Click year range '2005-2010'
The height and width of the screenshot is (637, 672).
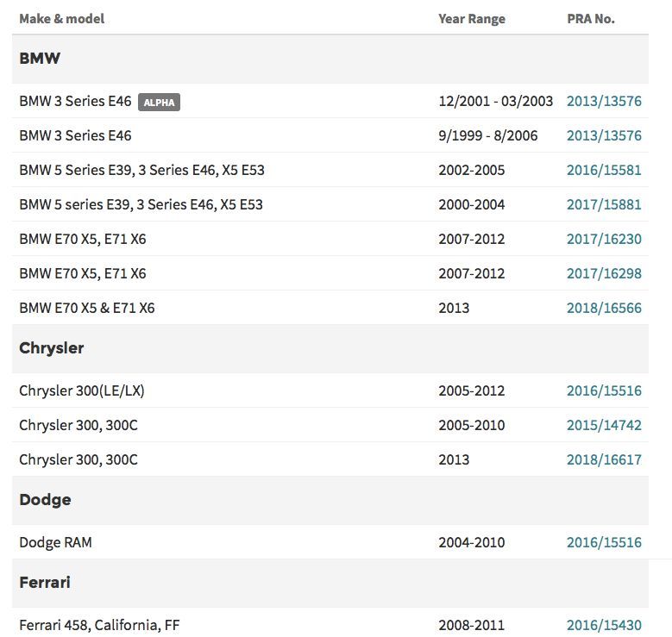(x=471, y=425)
